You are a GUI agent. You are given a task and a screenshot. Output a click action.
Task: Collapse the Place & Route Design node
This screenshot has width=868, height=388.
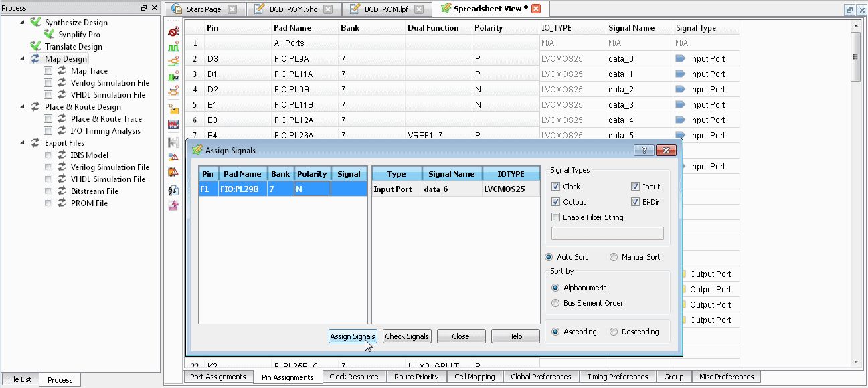click(x=22, y=106)
